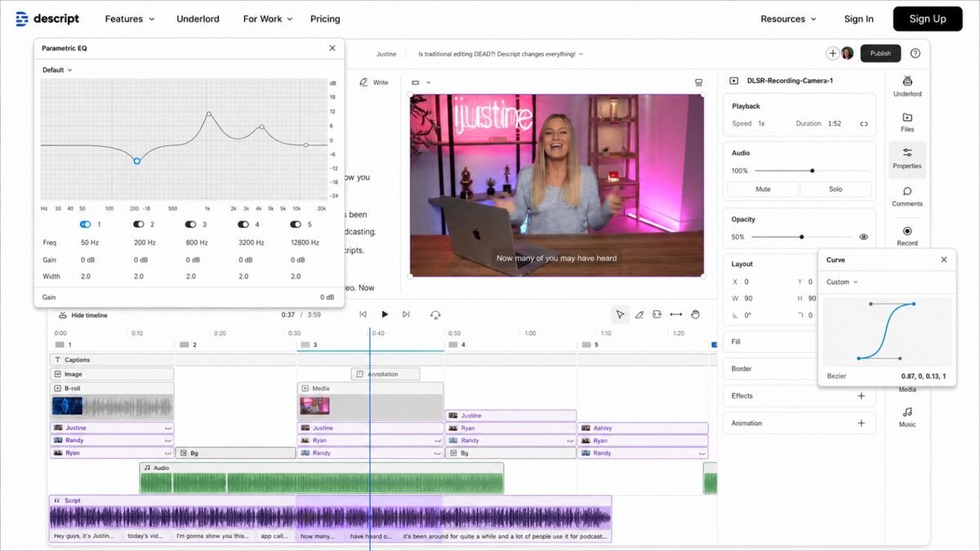Click the blue EQ node at 200 Hz

pos(137,161)
